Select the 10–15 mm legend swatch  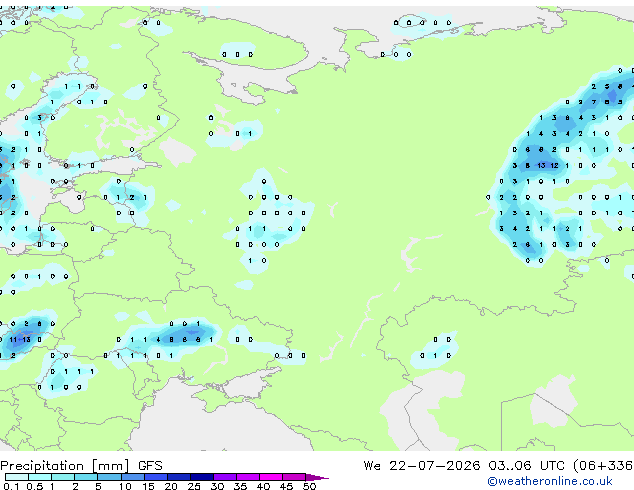[x=133, y=477]
